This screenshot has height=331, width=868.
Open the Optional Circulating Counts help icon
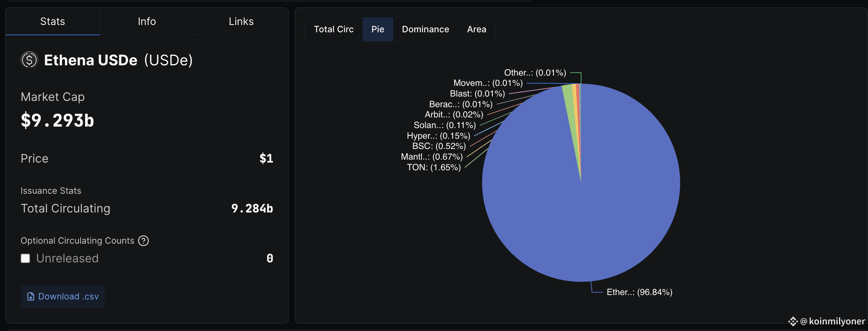point(143,241)
